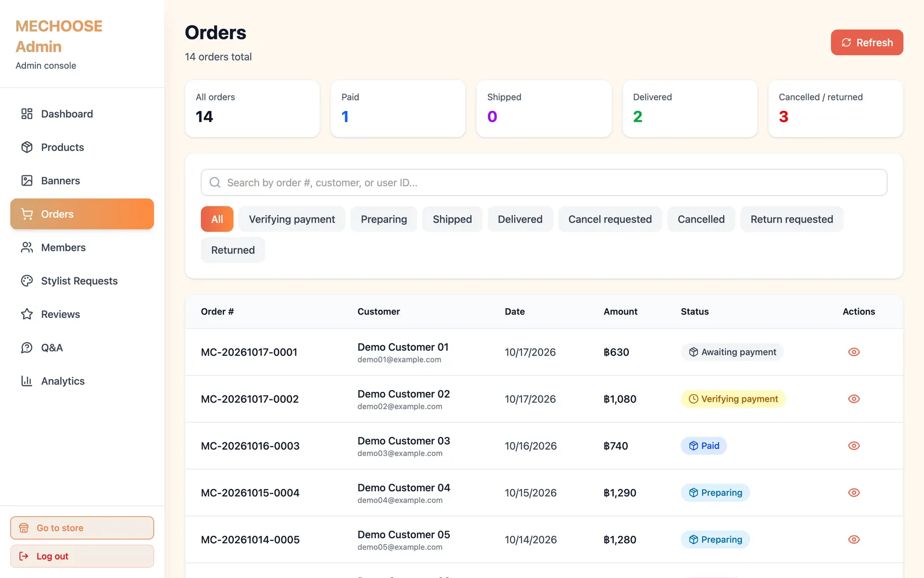This screenshot has height=578, width=924.
Task: Click the Cancelled / returned summary card
Action: pos(836,109)
